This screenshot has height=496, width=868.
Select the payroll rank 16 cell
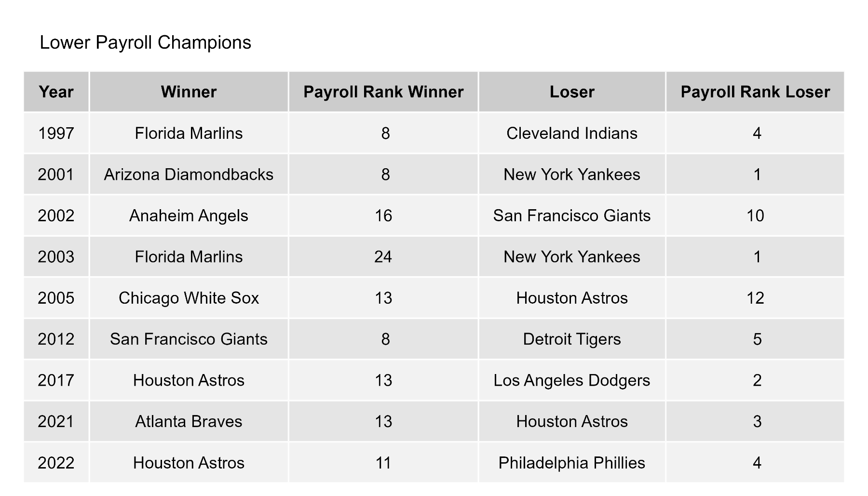point(383,215)
